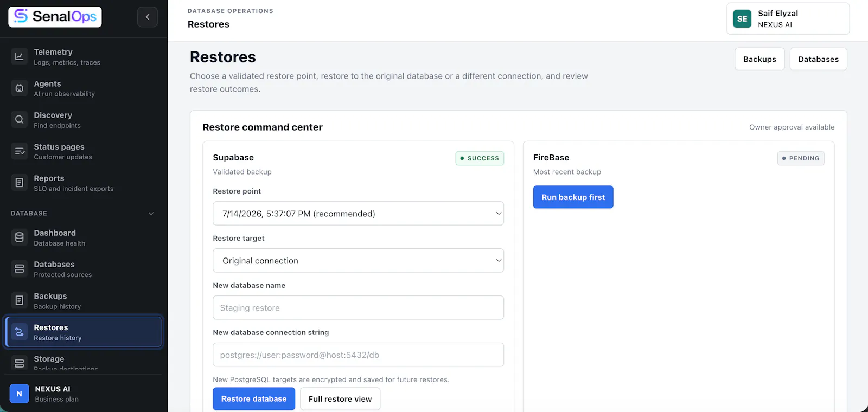Click the FireBase PENDING status badge

pos(801,158)
